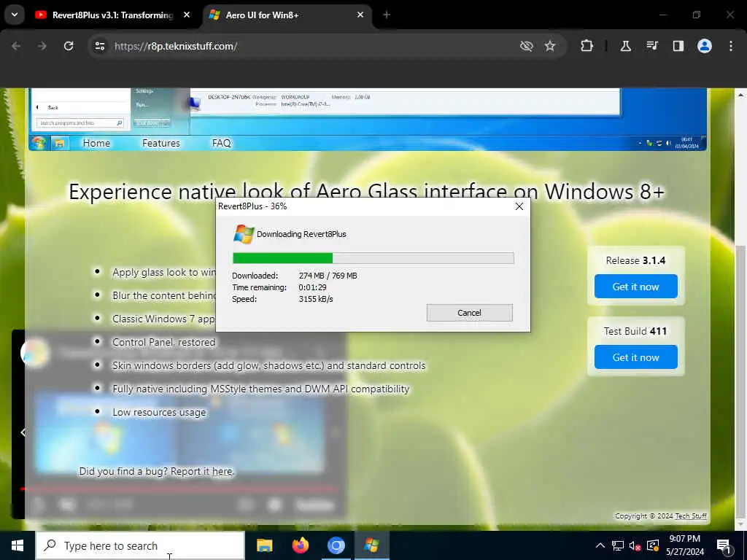Image resolution: width=747 pixels, height=560 pixels.
Task: View site information icon in address bar
Action: click(99, 46)
